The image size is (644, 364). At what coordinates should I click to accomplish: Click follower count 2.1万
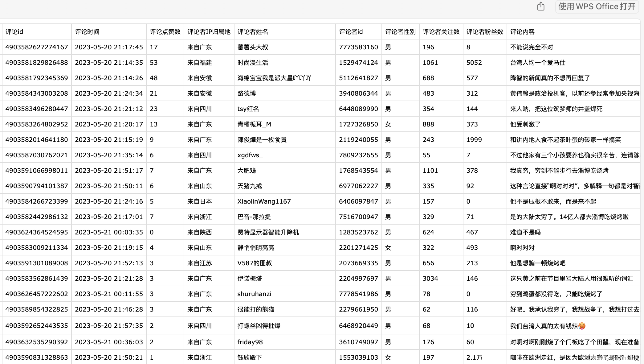(474, 358)
